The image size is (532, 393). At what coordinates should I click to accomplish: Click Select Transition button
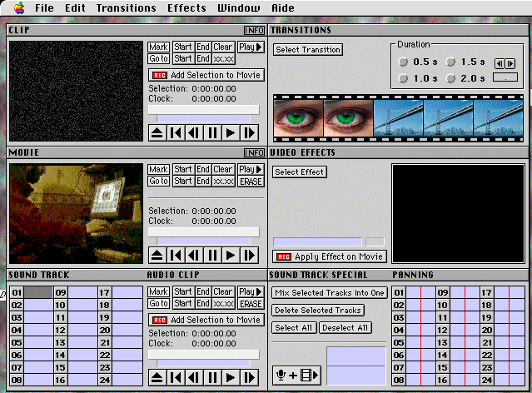tap(308, 50)
